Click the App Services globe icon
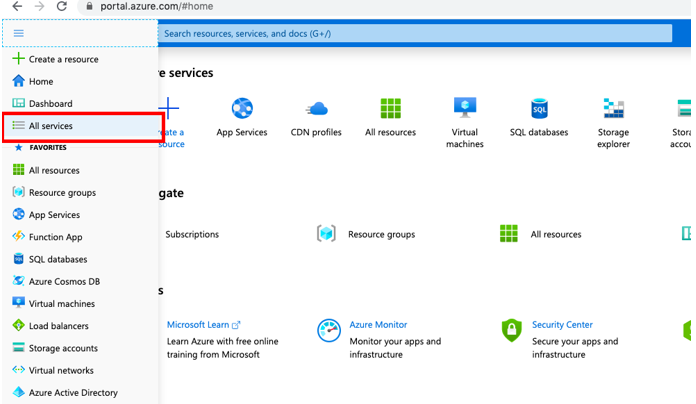Screen dimensions: 696x404 (242, 108)
